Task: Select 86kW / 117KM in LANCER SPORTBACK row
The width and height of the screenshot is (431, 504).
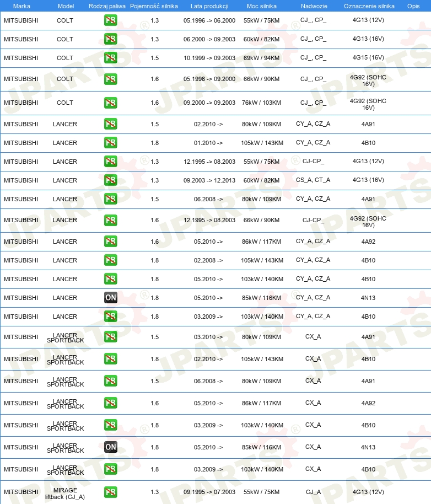Action: tap(261, 403)
